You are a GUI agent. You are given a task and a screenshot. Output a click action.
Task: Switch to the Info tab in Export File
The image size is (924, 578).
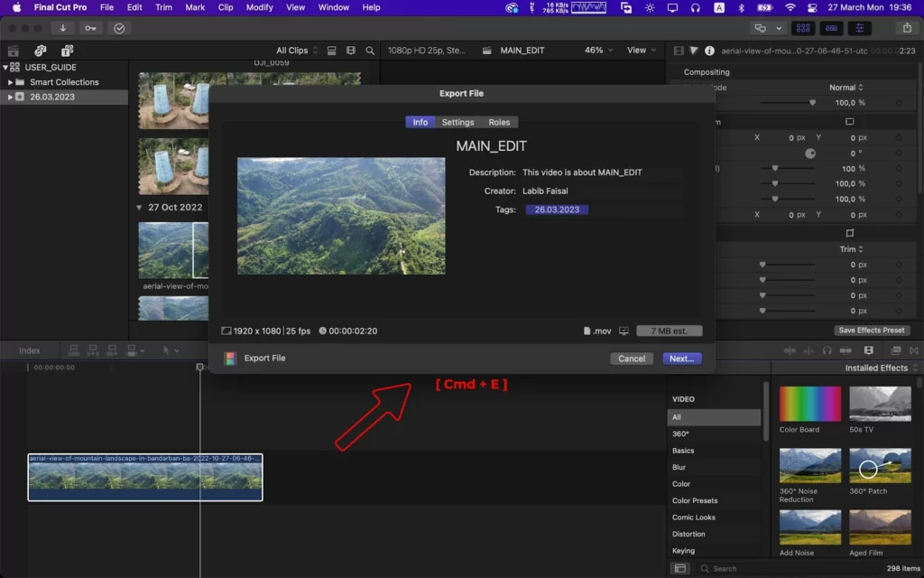point(420,122)
